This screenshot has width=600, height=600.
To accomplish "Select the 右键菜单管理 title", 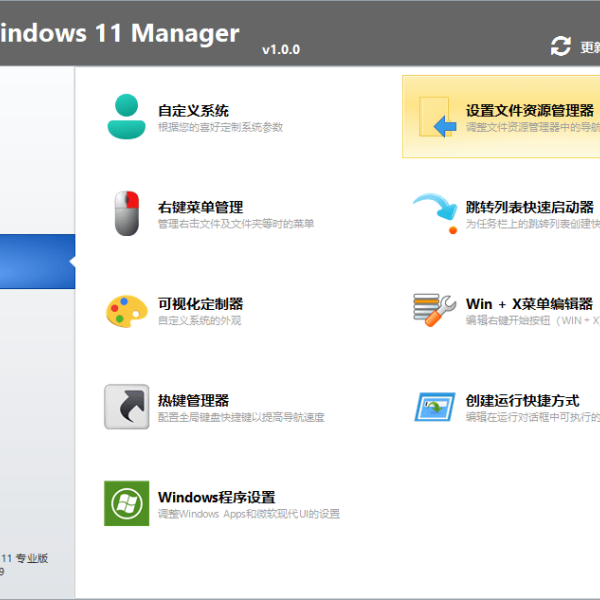I will [201, 207].
